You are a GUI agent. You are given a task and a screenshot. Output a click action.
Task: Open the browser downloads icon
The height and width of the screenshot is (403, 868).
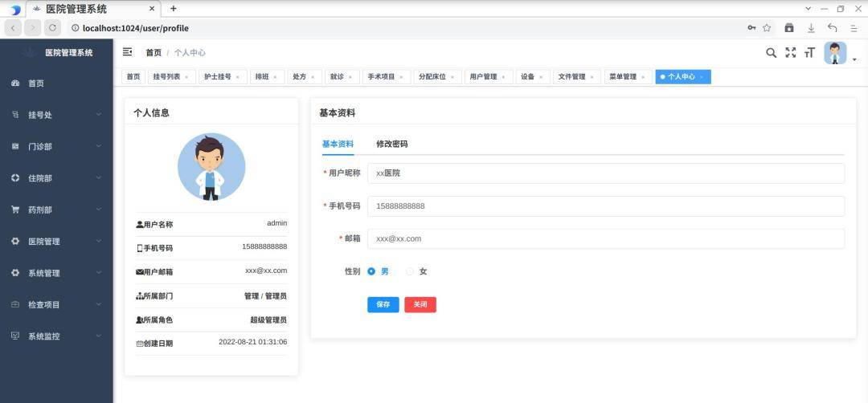(811, 27)
